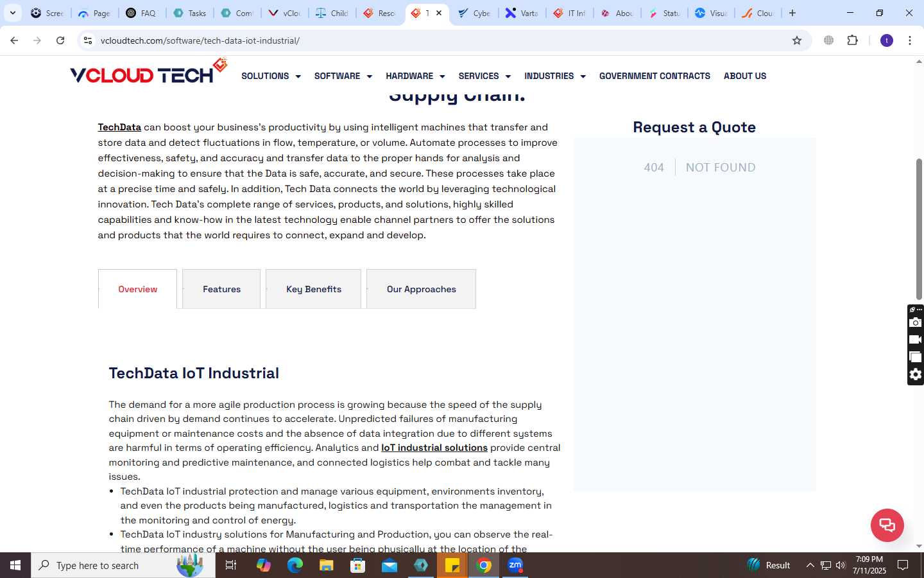Expand the HARDWARE menu
924x578 pixels.
[x=415, y=76]
